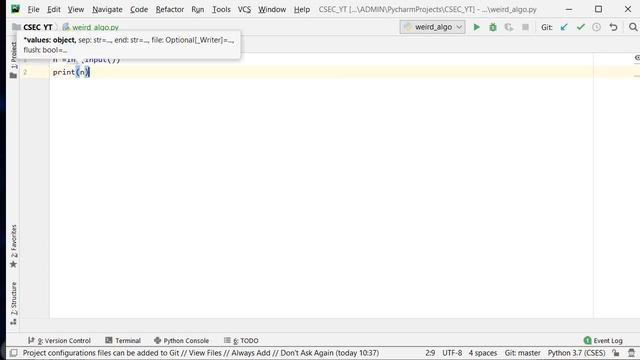Screen dimensions: 640x360
Task: Revert changes with the undo arrow icon
Action: click(x=613, y=27)
